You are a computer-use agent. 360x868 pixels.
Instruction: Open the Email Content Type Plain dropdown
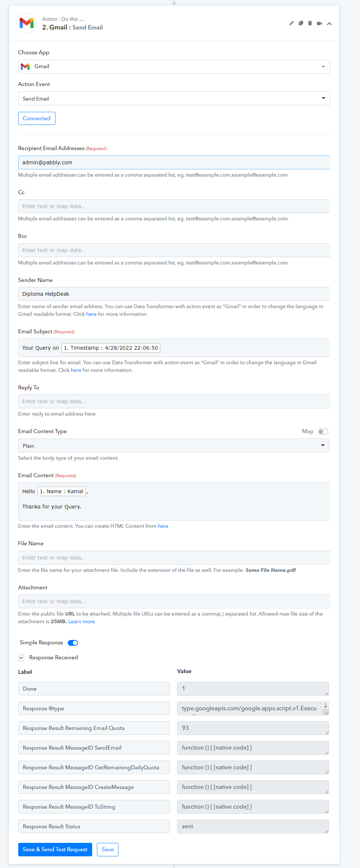click(x=173, y=445)
